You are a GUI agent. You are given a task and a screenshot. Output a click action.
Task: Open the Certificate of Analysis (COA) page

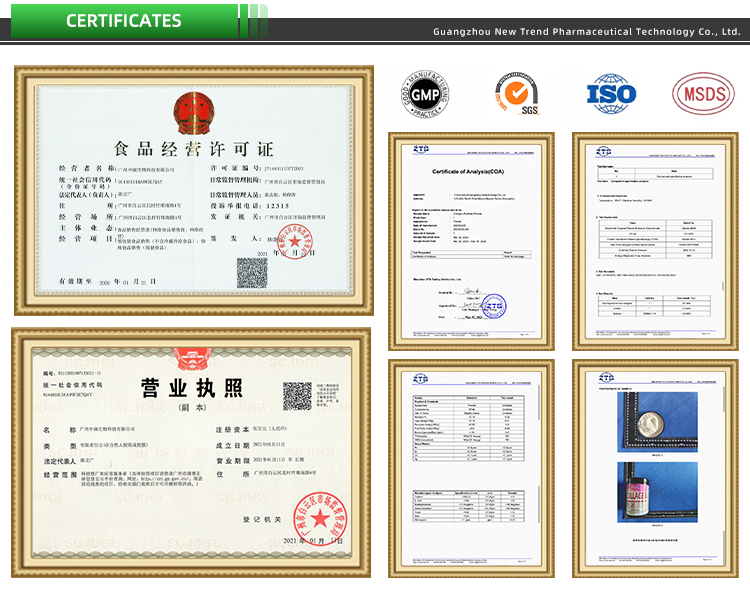471,241
